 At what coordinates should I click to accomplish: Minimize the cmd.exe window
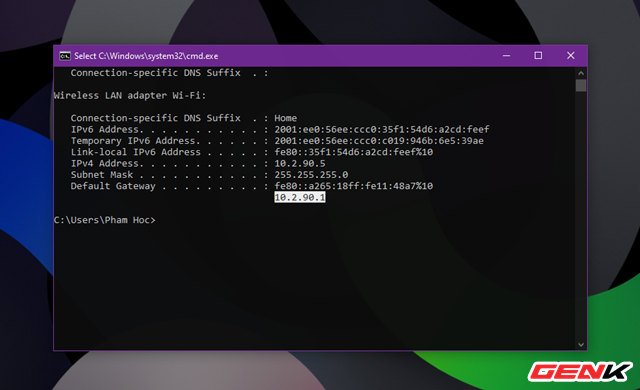506,56
